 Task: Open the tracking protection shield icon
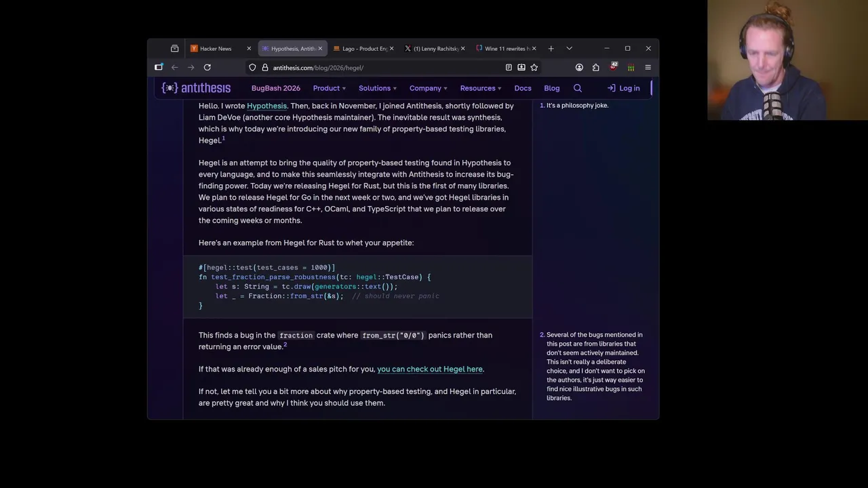click(x=252, y=68)
